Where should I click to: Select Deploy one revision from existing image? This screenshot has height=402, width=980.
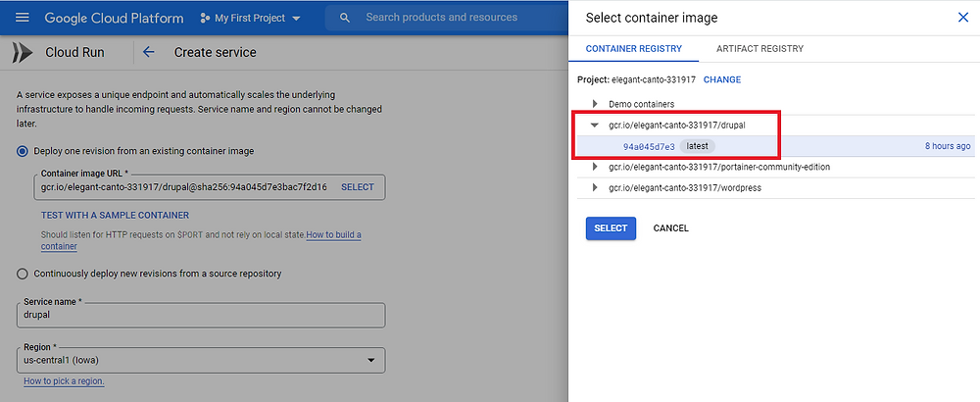[x=23, y=151]
